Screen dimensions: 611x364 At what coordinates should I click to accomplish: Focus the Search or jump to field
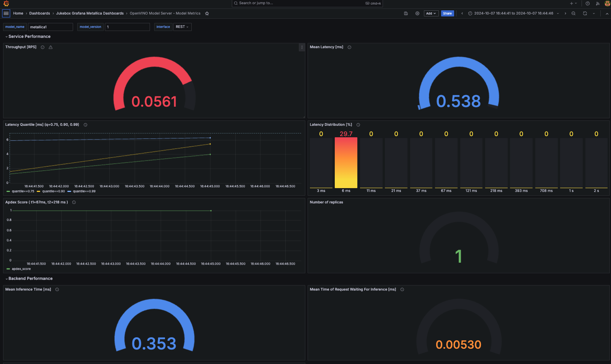click(307, 3)
